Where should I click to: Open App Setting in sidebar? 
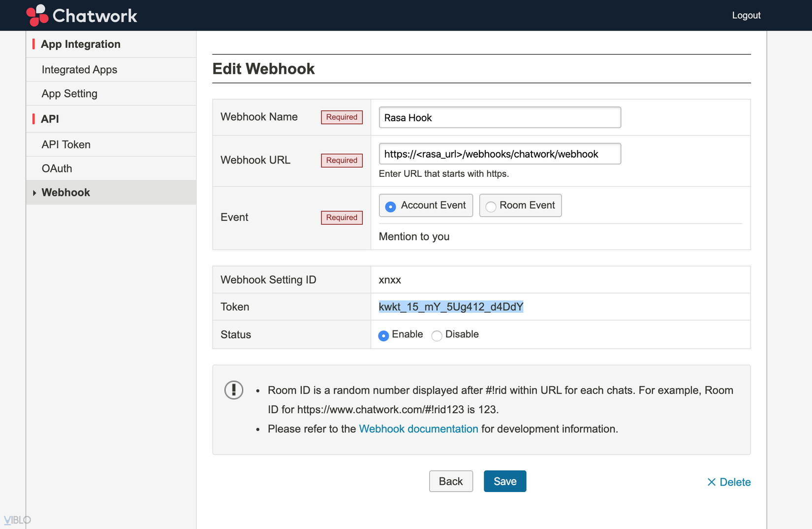pyautogui.click(x=69, y=94)
